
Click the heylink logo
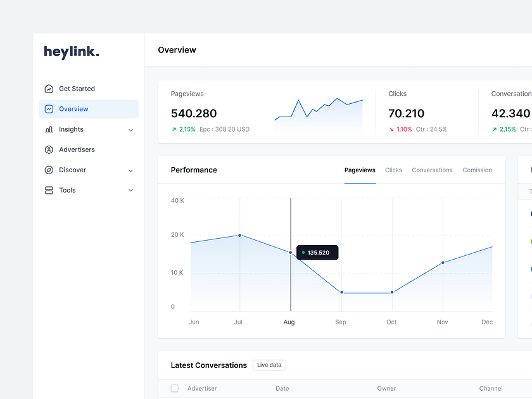[x=71, y=52]
